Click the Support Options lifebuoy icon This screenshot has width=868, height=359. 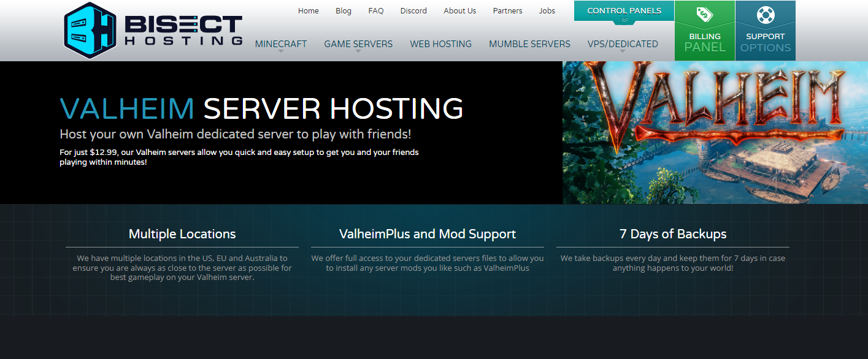[765, 14]
